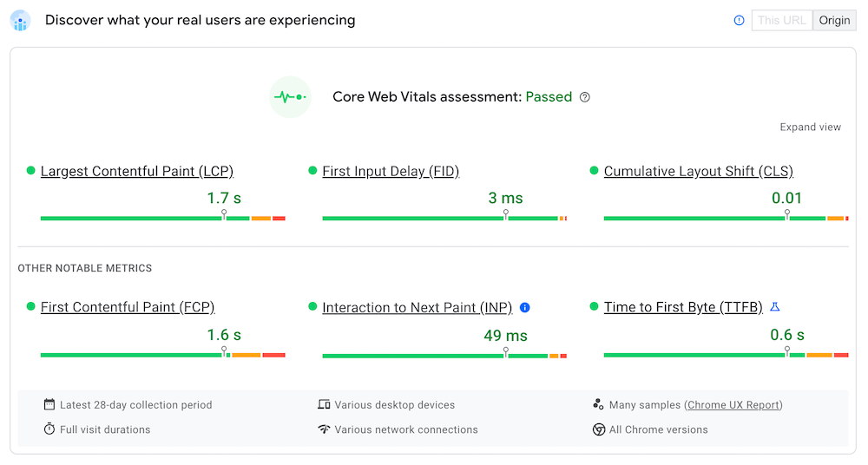Image resolution: width=868 pixels, height=465 pixels.
Task: Click the stopwatch icon for full visit durations
Action: pos(49,429)
